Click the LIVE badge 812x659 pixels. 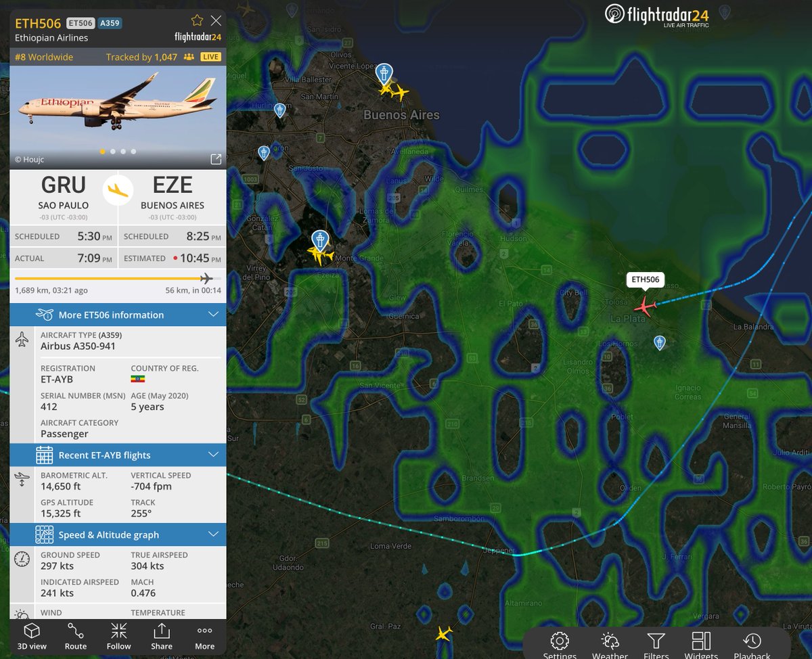click(x=211, y=57)
